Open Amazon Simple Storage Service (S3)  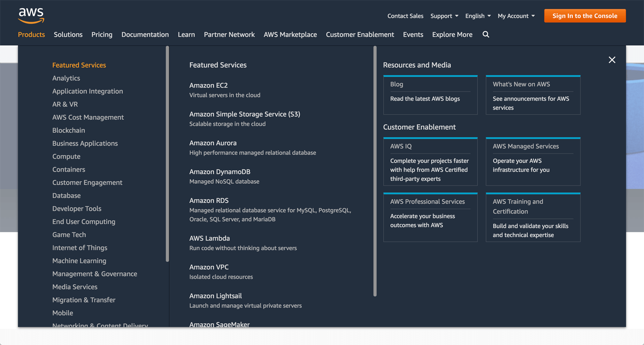pyautogui.click(x=245, y=114)
